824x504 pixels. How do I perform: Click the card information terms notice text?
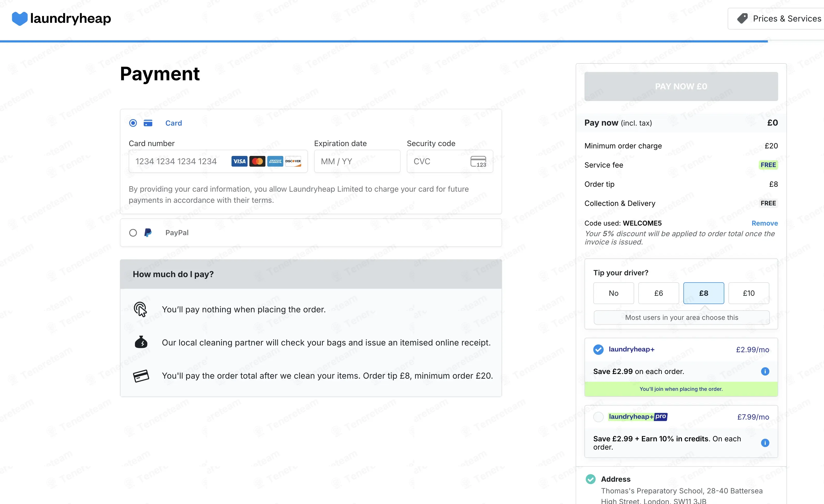point(299,194)
